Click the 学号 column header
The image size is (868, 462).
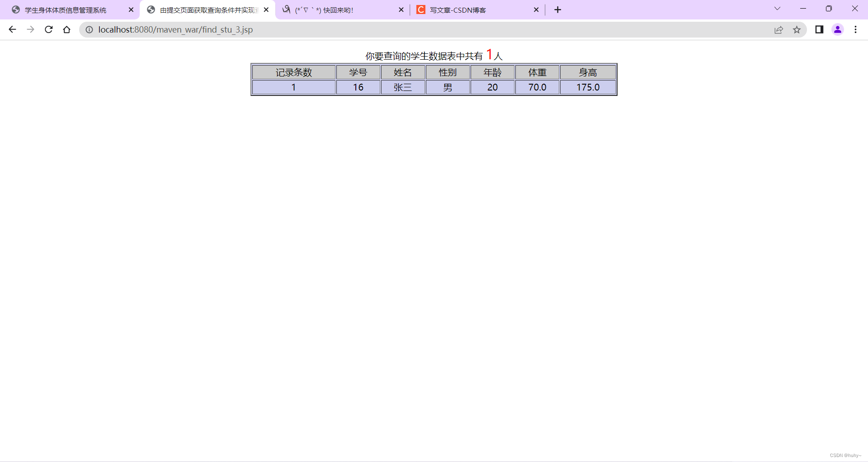point(358,72)
